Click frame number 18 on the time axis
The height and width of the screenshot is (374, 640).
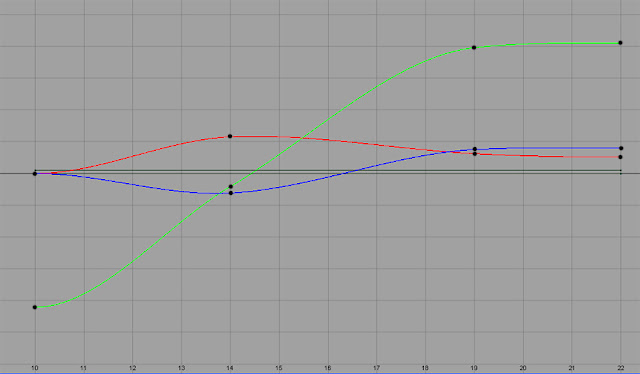tap(425, 368)
